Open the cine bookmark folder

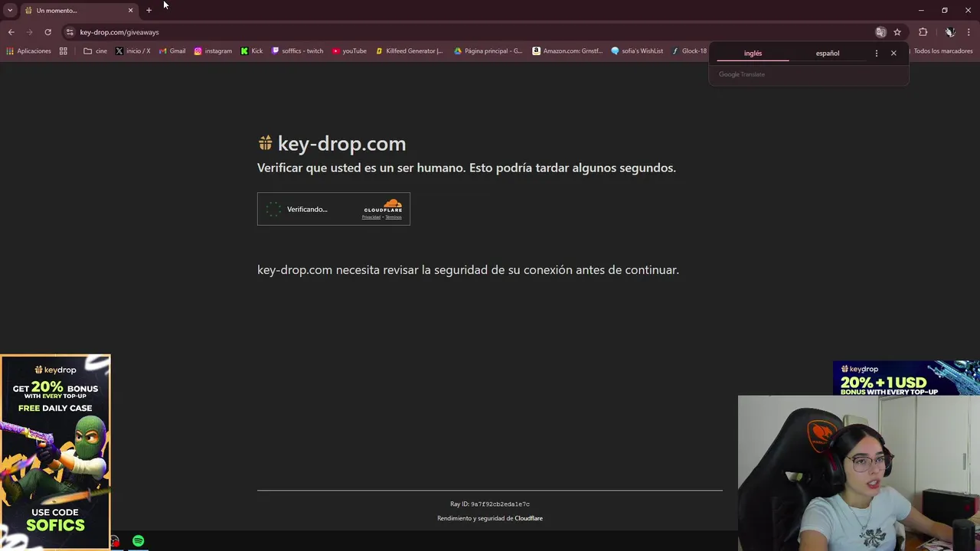coord(95,51)
